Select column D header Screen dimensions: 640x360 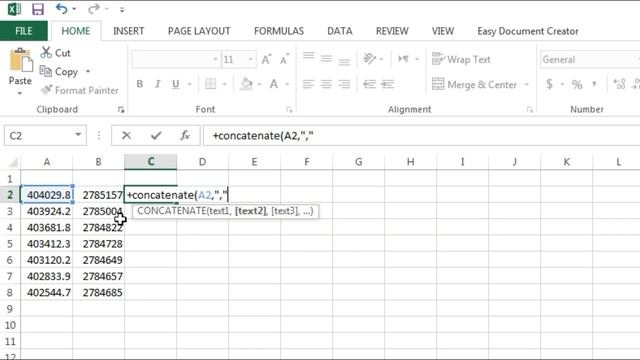click(x=202, y=162)
